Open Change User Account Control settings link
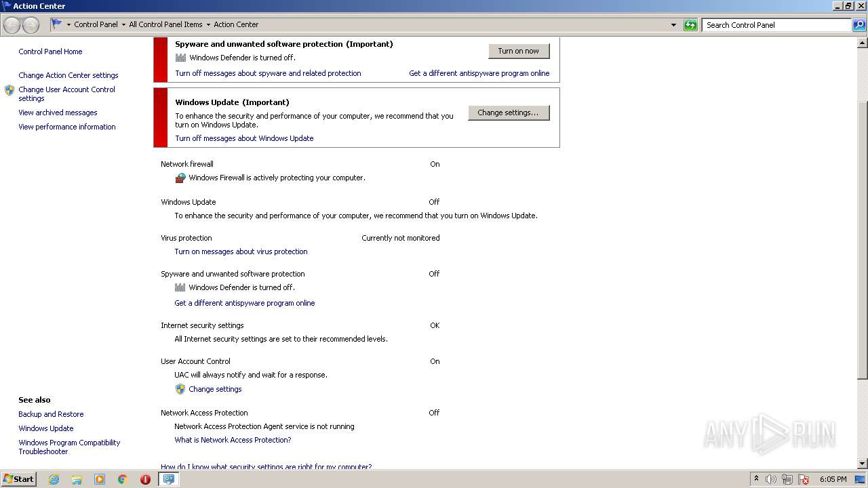The image size is (868, 488). coord(66,94)
